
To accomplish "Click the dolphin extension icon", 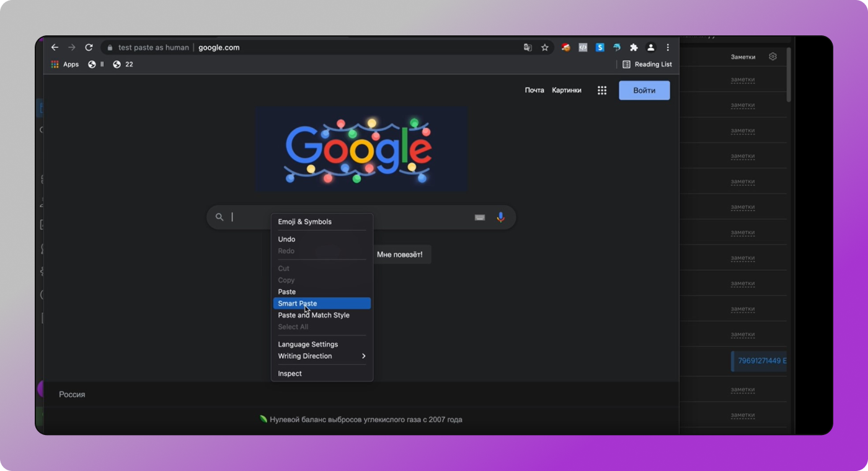I will click(x=617, y=47).
